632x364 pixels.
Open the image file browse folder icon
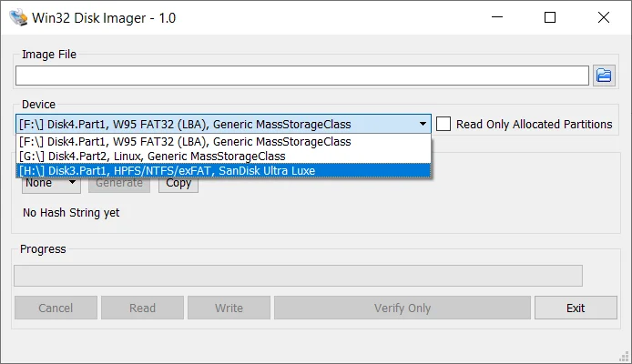pyautogui.click(x=604, y=76)
